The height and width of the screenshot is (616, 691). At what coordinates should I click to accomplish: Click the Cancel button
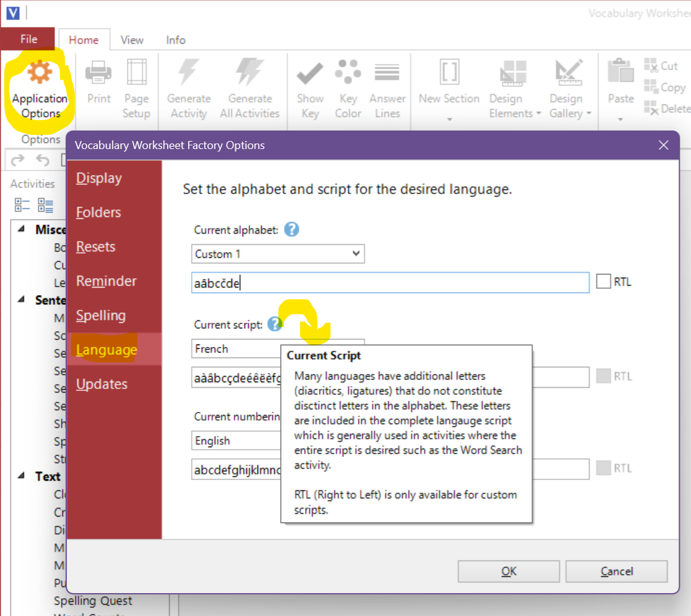[x=617, y=571]
